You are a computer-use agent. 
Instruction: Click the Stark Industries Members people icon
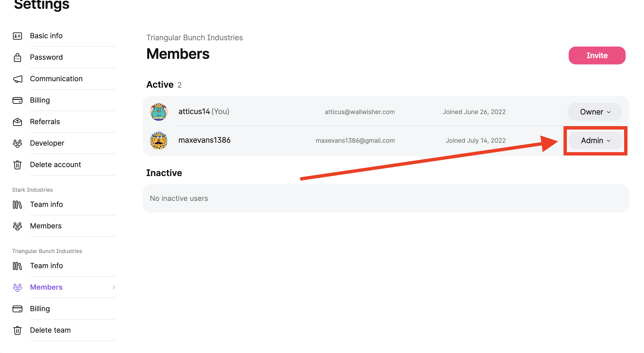click(17, 226)
